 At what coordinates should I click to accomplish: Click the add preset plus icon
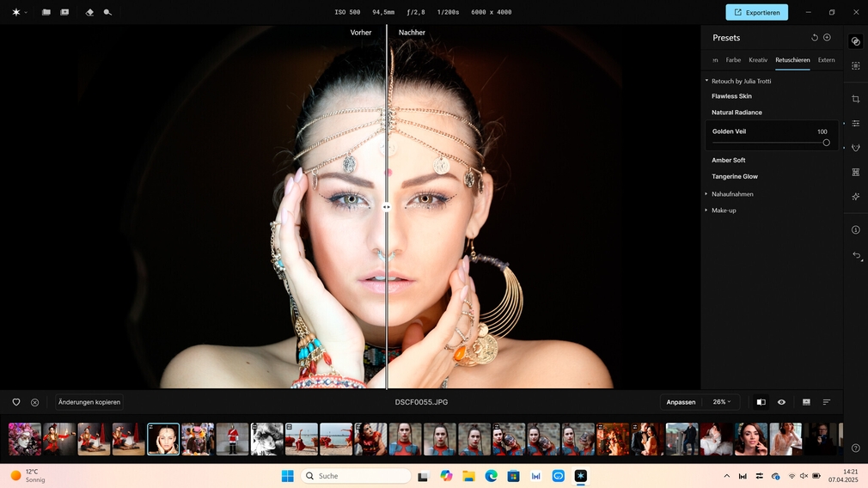827,38
